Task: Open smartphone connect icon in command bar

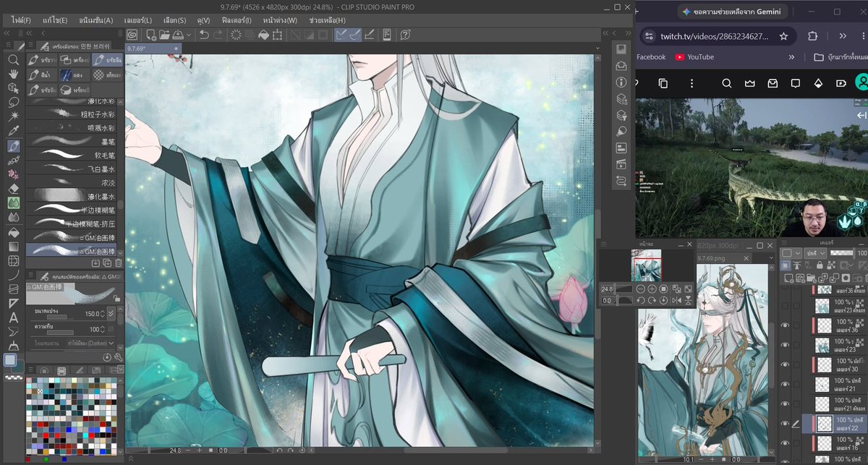Action: click(x=387, y=35)
